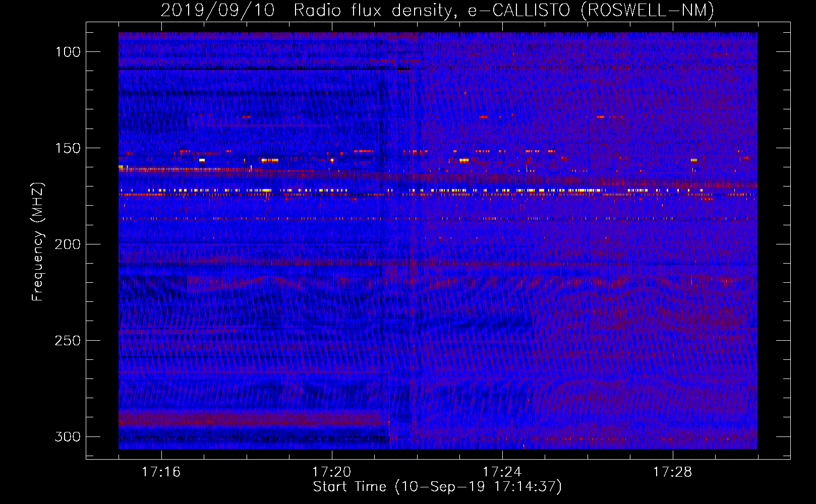The image size is (816, 504).
Task: Click the 200 frequency tick label
Action: (67, 244)
